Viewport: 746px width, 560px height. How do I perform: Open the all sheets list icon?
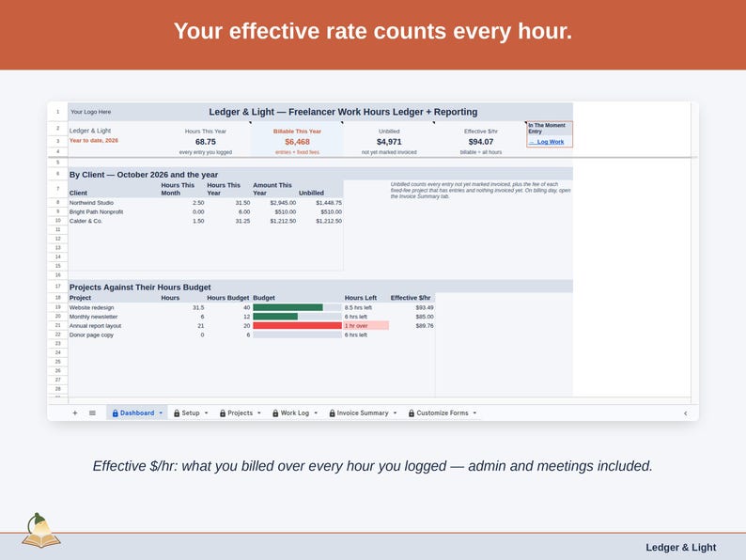click(92, 413)
